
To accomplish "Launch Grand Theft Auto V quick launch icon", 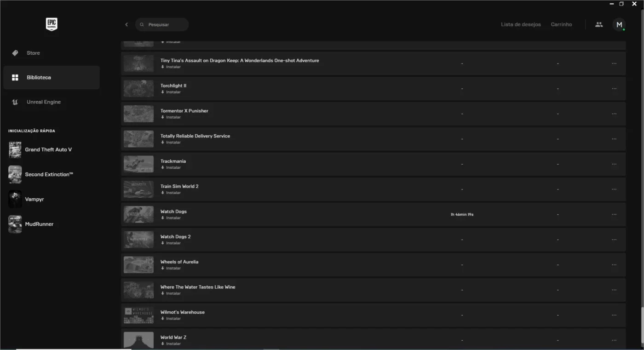I will click(15, 150).
